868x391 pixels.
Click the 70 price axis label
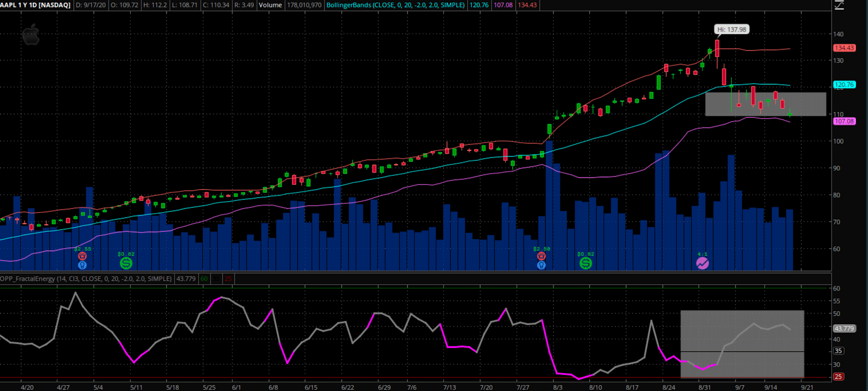pos(837,222)
